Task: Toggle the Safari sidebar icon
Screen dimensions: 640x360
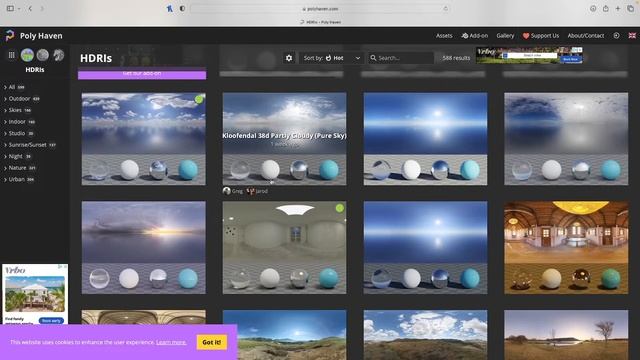Action: click(x=10, y=8)
